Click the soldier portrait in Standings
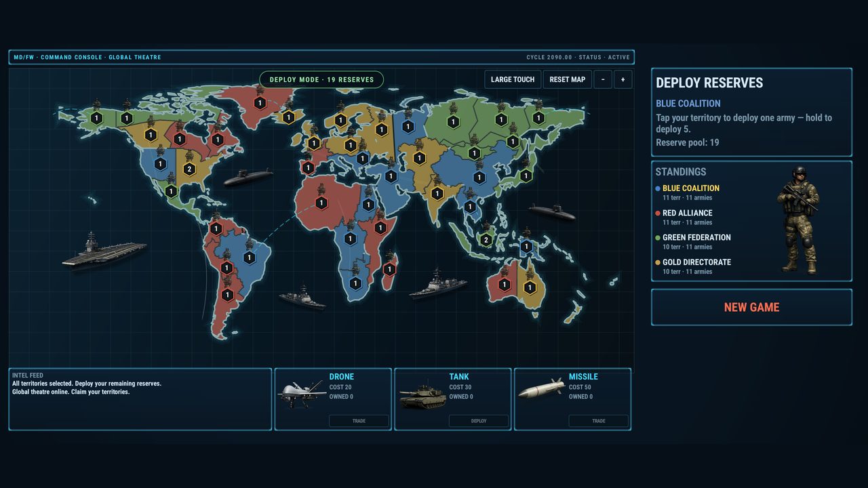The height and width of the screenshot is (488, 868). (x=798, y=220)
